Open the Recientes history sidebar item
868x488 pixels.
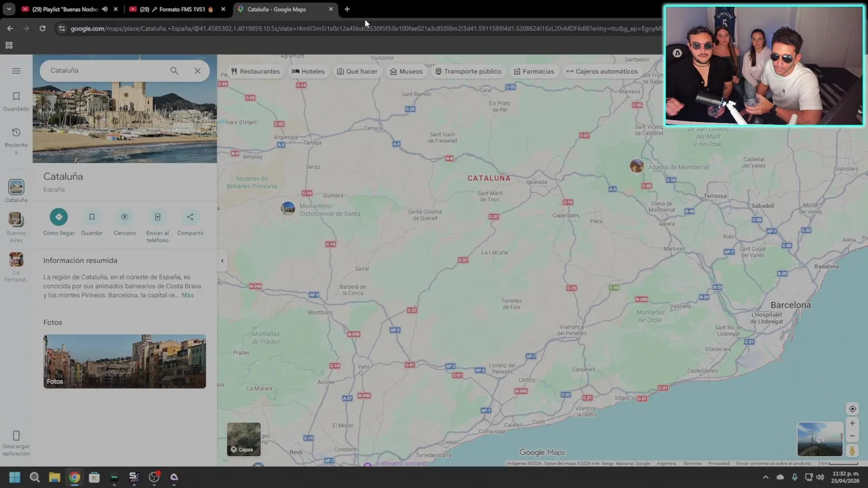point(16,141)
